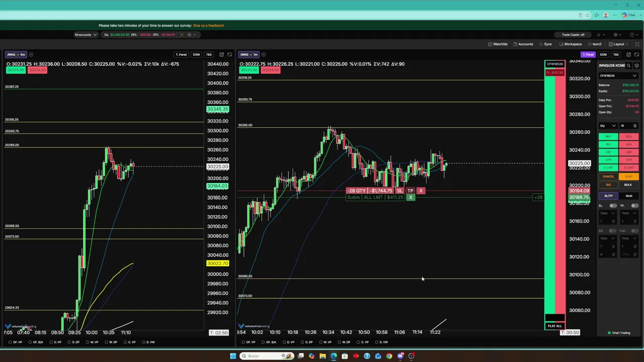The height and width of the screenshot is (362, 644).
Task: Open trading panel settings gear
Action: point(636,65)
